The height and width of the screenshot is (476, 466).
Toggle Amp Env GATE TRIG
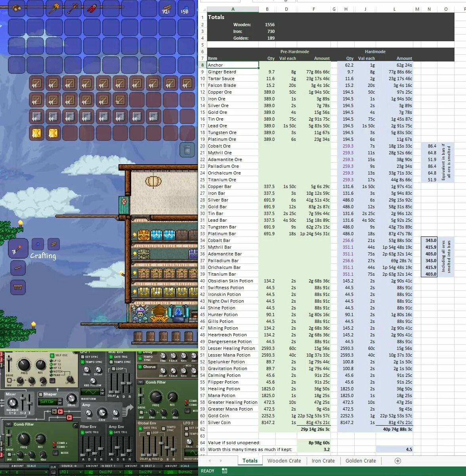(x=111, y=432)
